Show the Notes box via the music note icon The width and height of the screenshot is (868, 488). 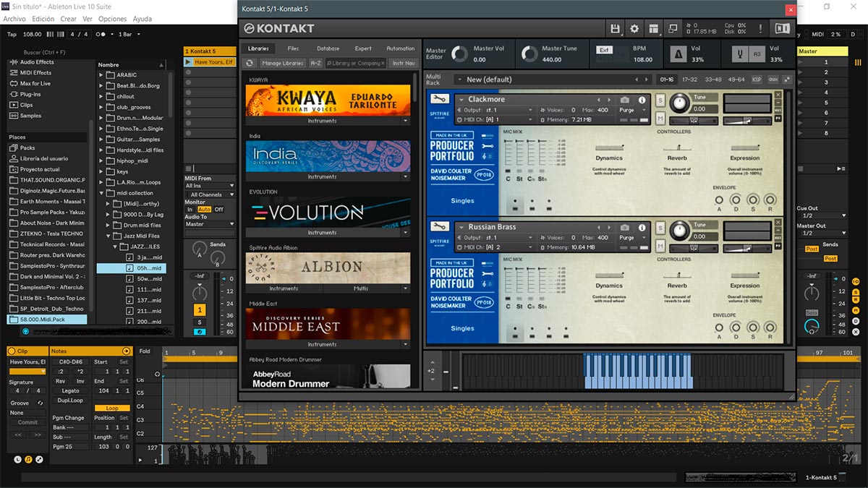(x=28, y=459)
